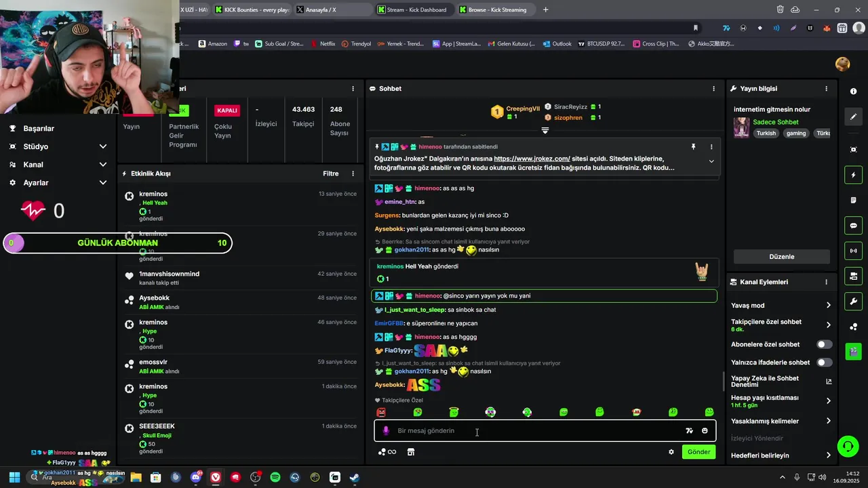The width and height of the screenshot is (868, 488).
Task: Open Steam from the Windows taskbar
Action: [354, 477]
